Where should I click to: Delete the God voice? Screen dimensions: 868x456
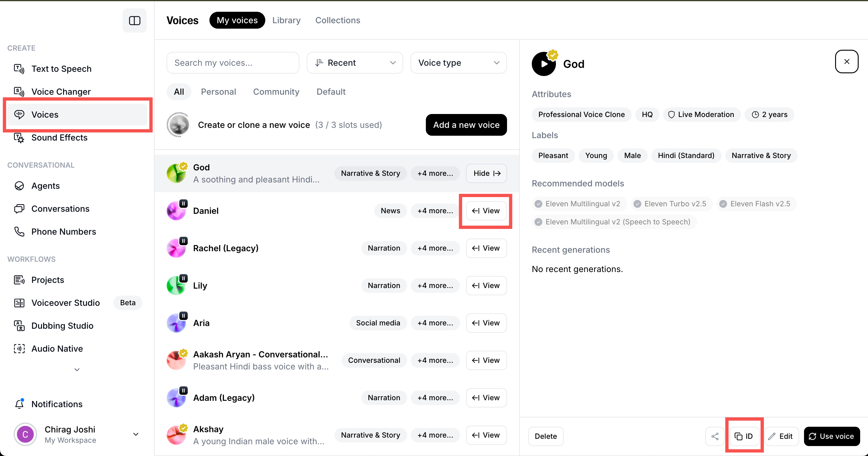pyautogui.click(x=545, y=436)
